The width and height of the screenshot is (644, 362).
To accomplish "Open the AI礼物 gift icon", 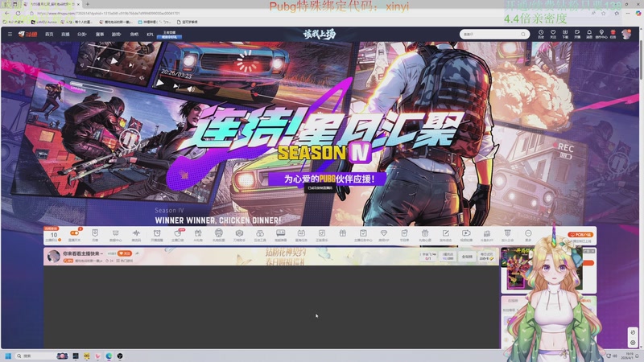I will tap(198, 235).
